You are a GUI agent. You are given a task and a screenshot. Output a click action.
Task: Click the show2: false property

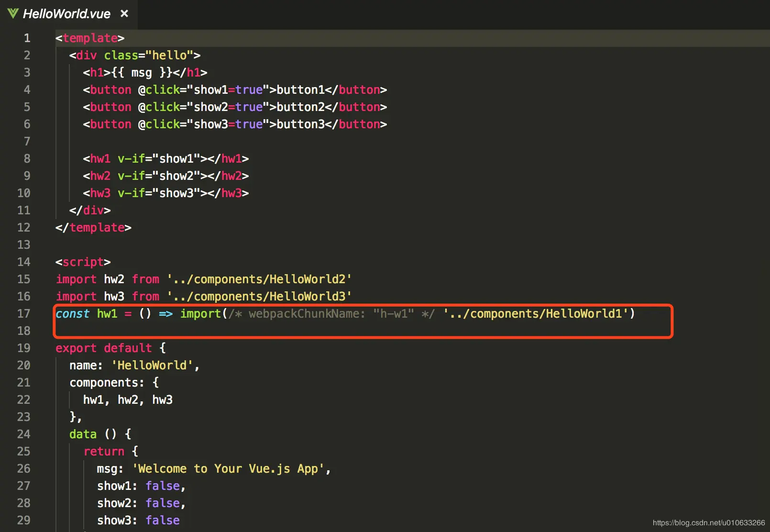pos(138,503)
